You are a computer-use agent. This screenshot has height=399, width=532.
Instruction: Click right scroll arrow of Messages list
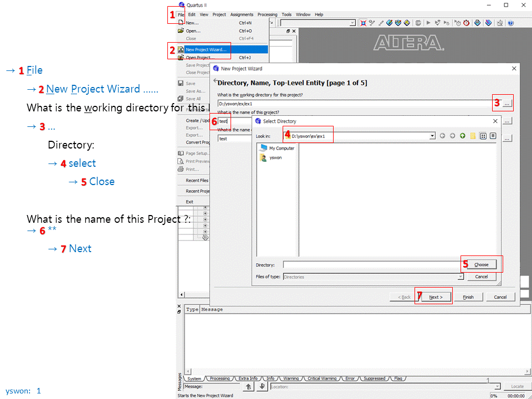527,371
